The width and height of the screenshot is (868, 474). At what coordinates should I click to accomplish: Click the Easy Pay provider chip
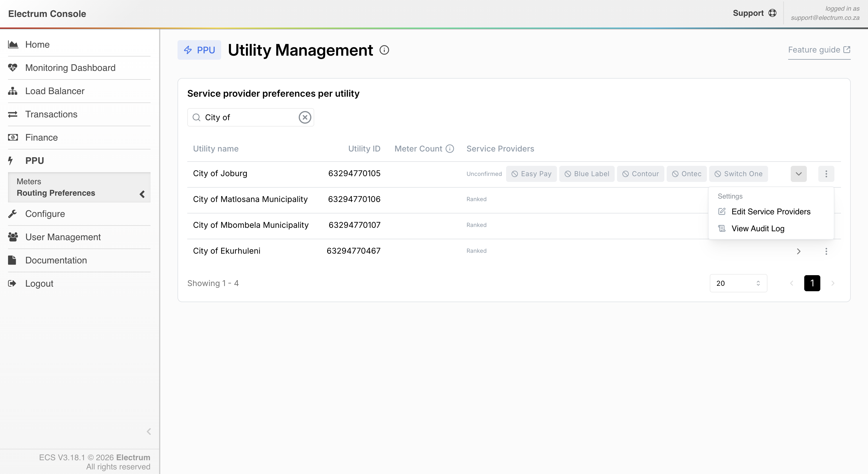point(531,174)
